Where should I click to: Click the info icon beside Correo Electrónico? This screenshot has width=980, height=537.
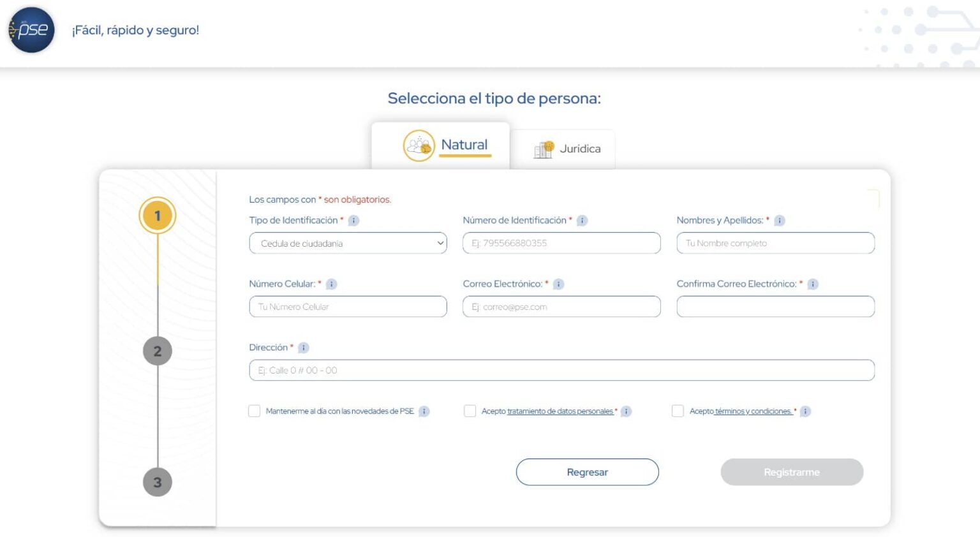[x=560, y=284]
